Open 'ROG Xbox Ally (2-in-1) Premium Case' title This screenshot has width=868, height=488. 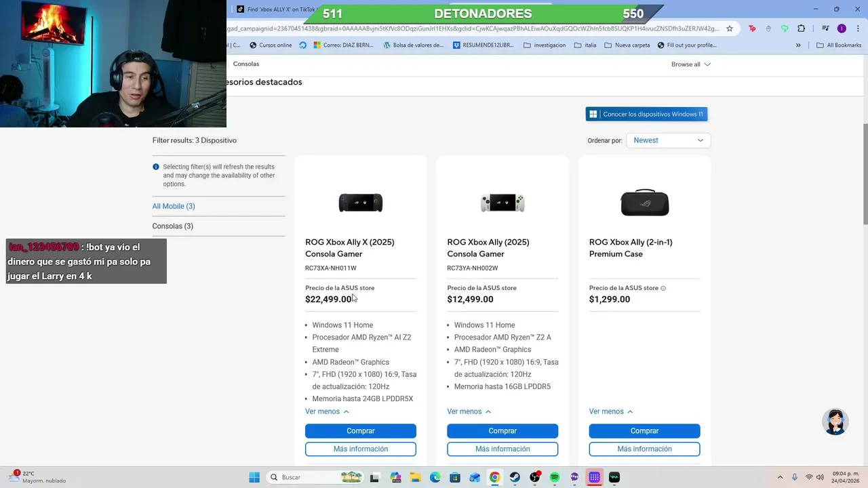coord(631,248)
